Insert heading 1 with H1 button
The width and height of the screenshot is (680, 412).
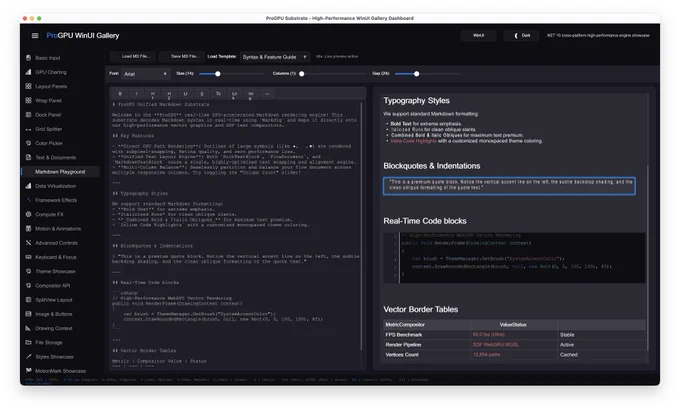tap(153, 94)
